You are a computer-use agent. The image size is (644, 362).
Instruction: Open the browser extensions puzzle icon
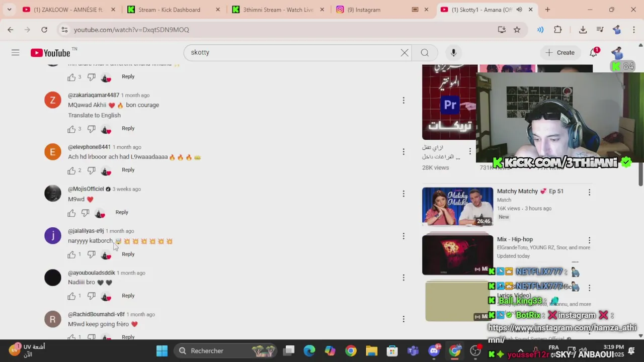(x=557, y=30)
